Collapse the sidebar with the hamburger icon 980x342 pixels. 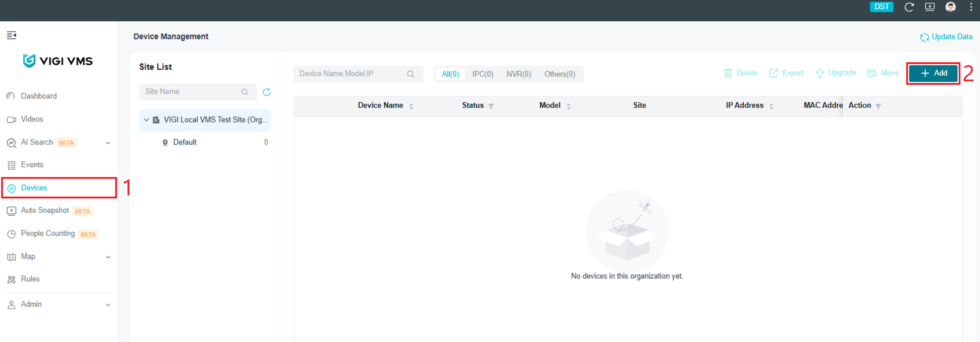(x=11, y=35)
